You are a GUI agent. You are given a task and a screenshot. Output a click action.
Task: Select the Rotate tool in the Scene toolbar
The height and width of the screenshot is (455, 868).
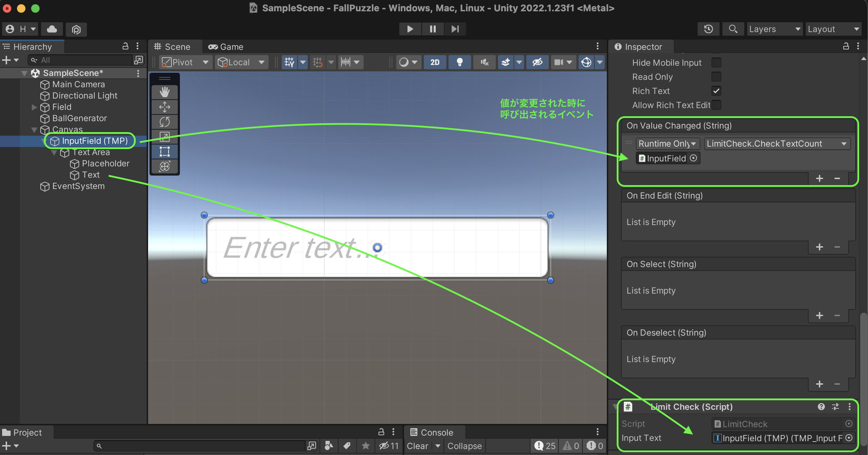164,122
